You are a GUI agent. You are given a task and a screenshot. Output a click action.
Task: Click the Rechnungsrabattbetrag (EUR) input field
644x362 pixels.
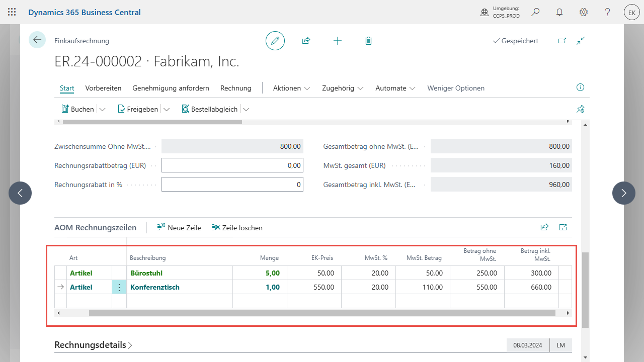[232, 165]
